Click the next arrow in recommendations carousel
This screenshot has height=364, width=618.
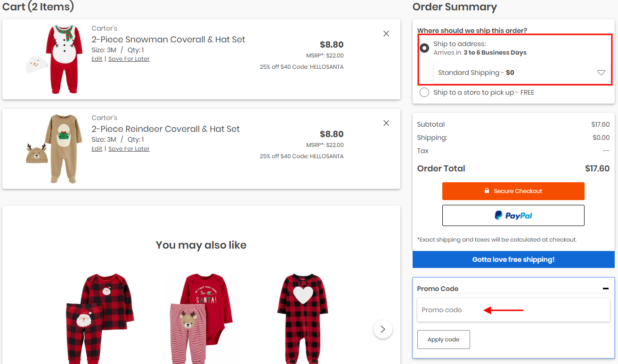(x=382, y=329)
